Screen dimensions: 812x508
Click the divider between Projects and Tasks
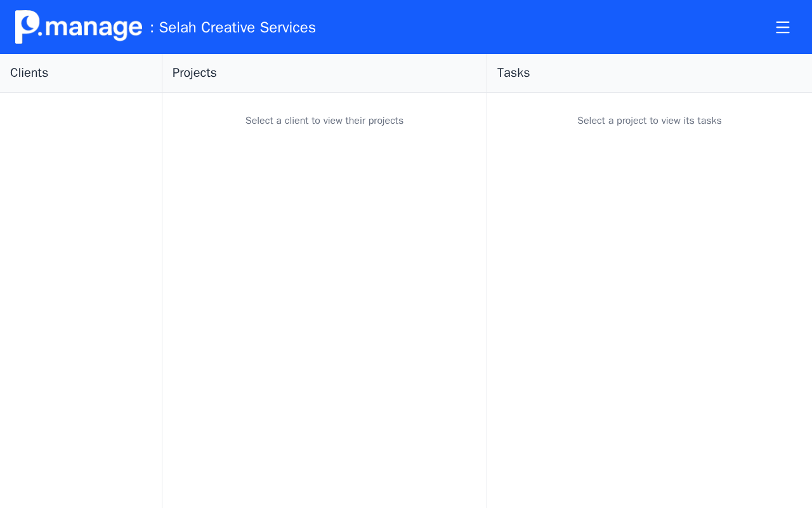[487, 286]
